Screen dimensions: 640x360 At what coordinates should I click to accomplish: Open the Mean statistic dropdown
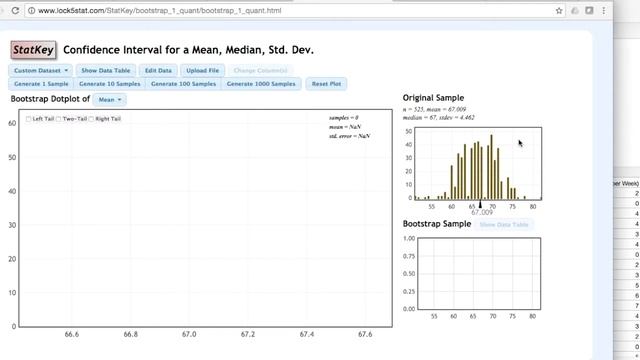pyautogui.click(x=109, y=100)
